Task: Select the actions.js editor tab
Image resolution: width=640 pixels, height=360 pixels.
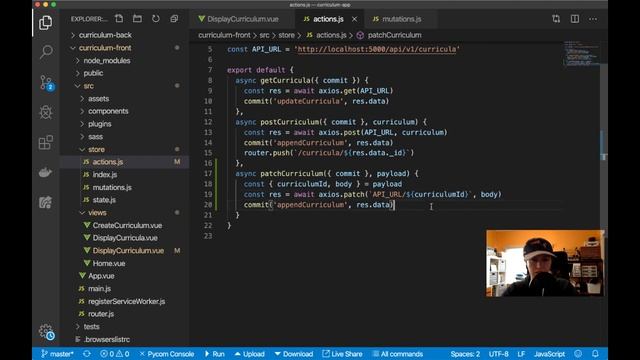Action: point(328,19)
